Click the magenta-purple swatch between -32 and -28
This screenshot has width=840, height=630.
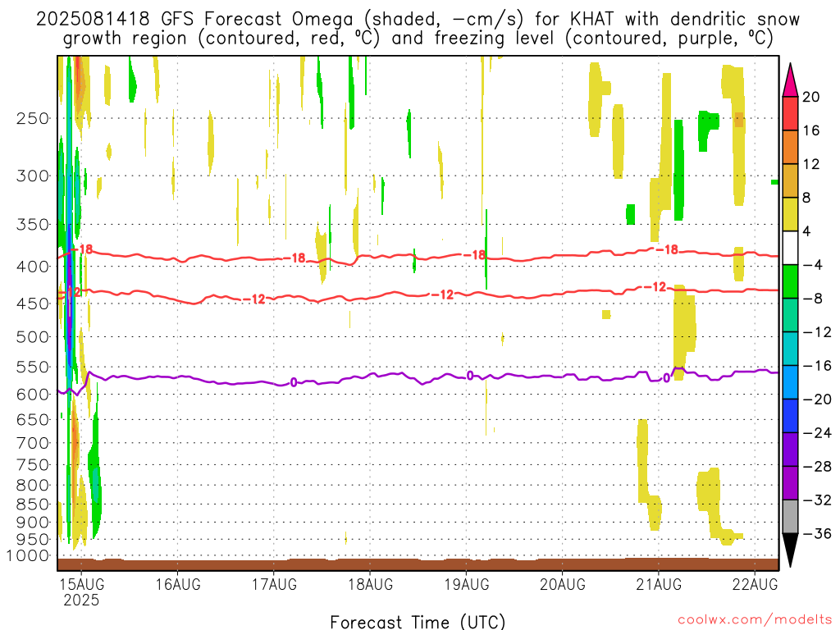coord(790,483)
